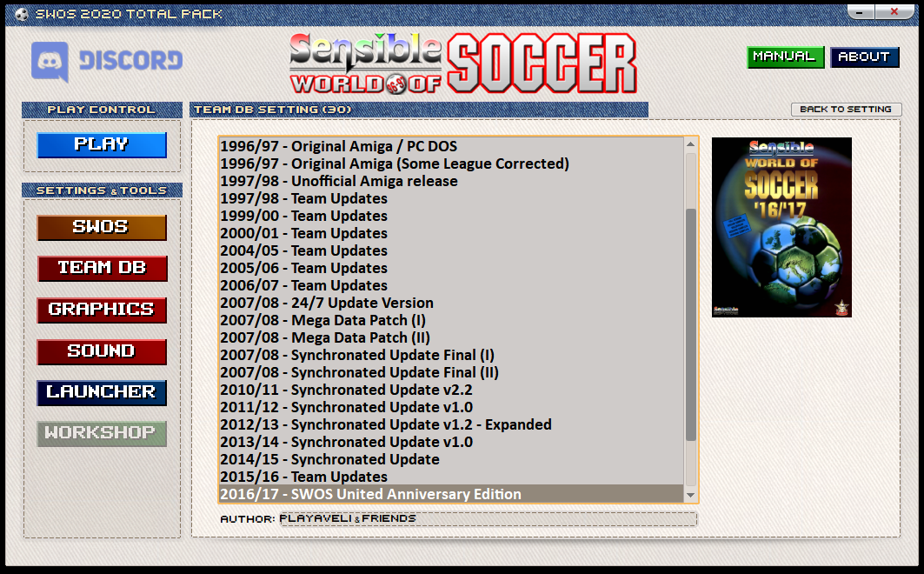Viewport: 924px width, 574px height.
Task: Open the green MANUAL button
Action: 785,57
